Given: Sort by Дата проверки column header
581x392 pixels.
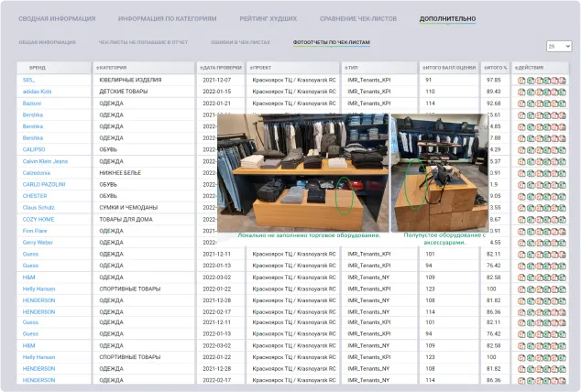Looking at the screenshot, I should 220,68.
